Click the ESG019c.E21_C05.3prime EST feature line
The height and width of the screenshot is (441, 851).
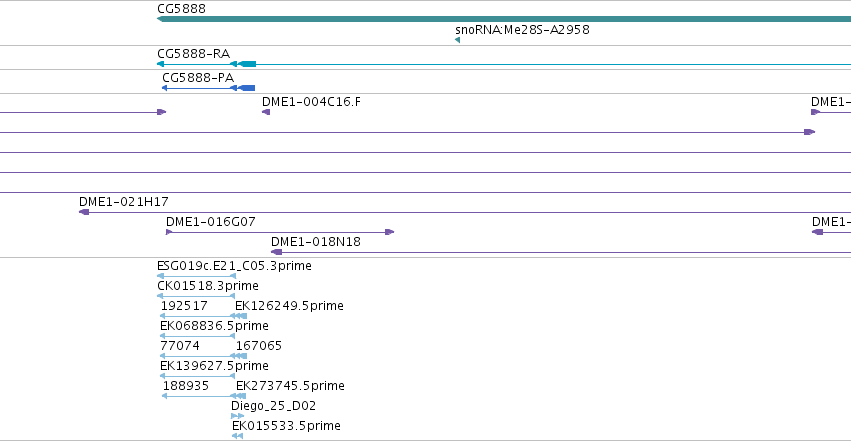(196, 276)
